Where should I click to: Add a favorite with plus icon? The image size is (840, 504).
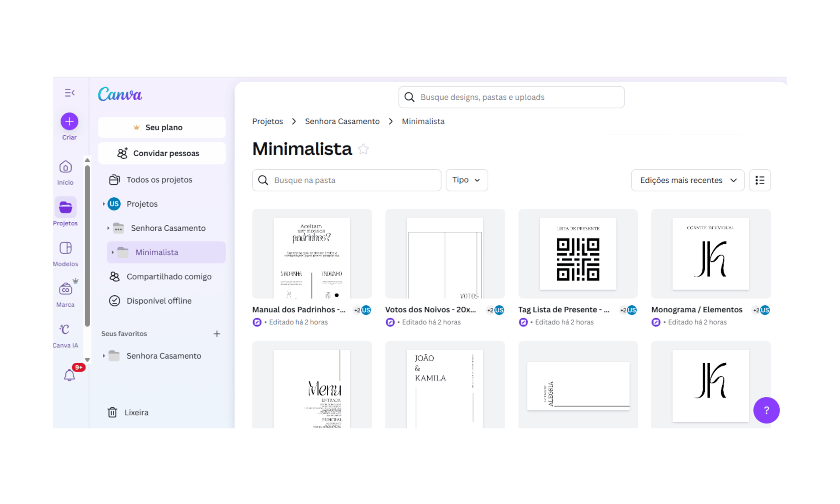[217, 334]
